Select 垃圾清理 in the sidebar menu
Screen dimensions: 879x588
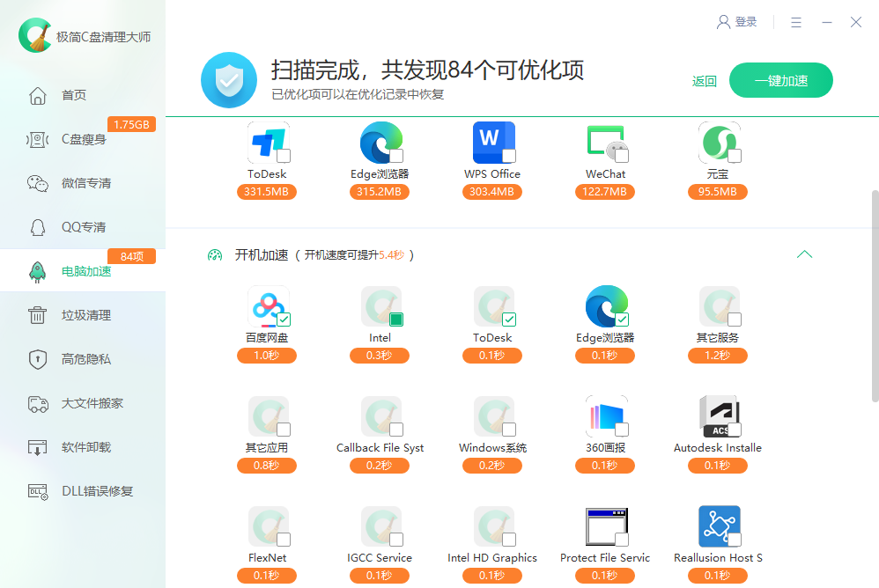[36, 315]
